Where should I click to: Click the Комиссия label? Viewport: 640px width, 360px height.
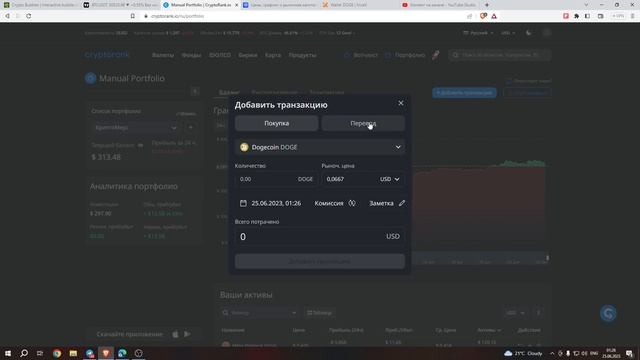click(329, 203)
